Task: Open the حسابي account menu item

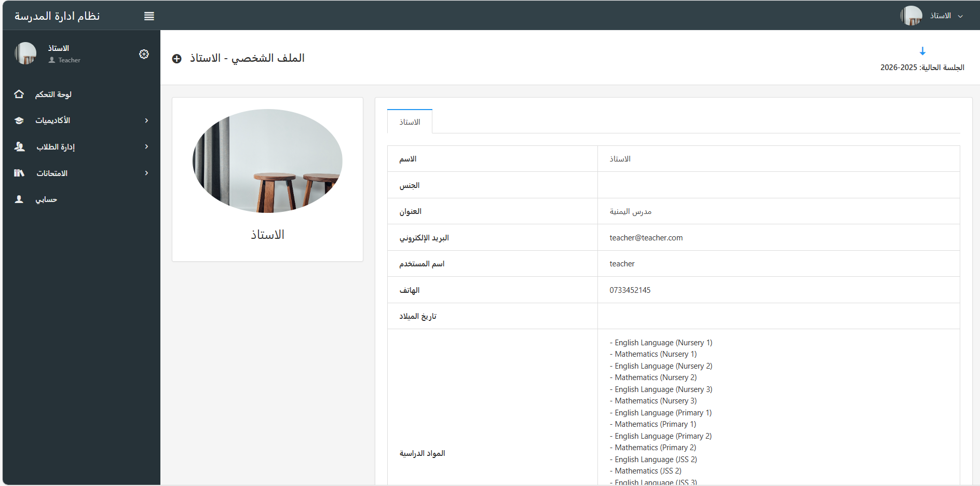Action: [81, 199]
